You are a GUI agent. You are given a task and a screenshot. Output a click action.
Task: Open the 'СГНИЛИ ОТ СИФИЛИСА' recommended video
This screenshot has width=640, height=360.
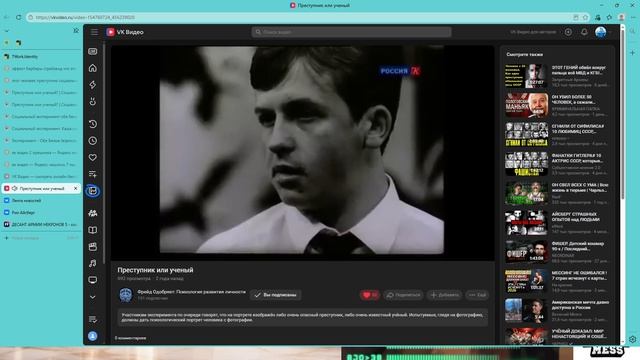(x=556, y=135)
